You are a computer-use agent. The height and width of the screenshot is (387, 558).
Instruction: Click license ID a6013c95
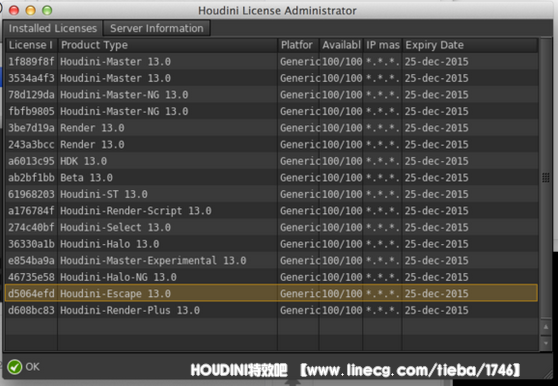point(31,161)
